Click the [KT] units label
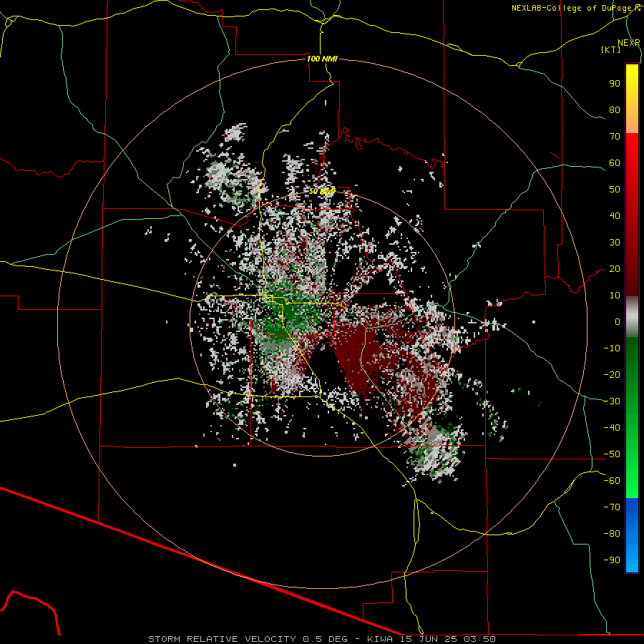Viewport: 644px width, 644px height. pos(610,49)
